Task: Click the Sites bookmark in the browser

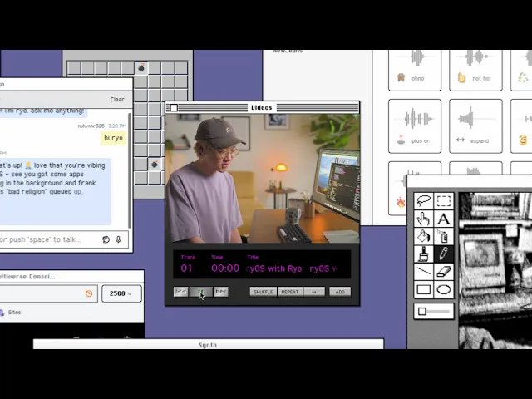Action: (x=11, y=313)
